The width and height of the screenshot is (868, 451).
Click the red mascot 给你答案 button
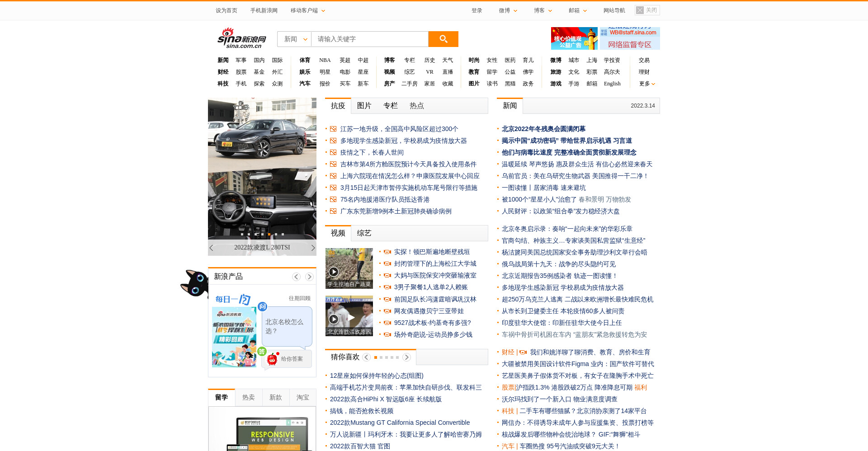pos(287,359)
